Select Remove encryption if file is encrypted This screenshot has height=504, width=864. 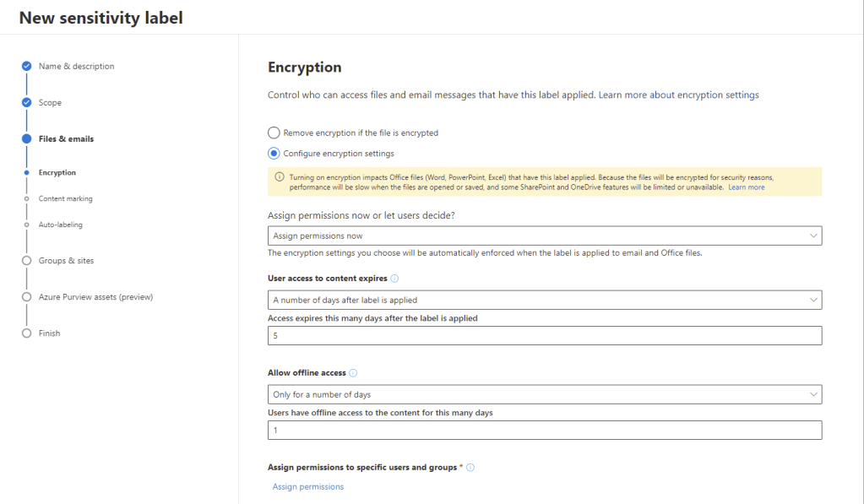point(274,133)
